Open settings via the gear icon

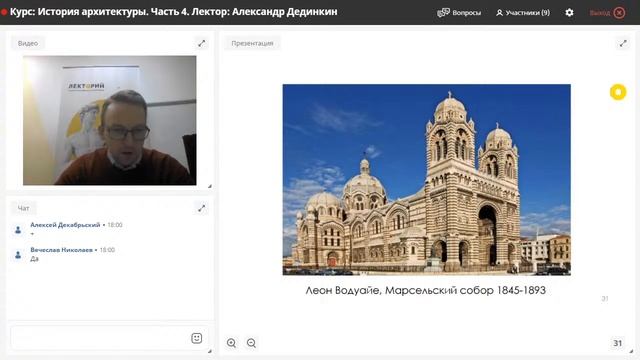[x=569, y=13]
